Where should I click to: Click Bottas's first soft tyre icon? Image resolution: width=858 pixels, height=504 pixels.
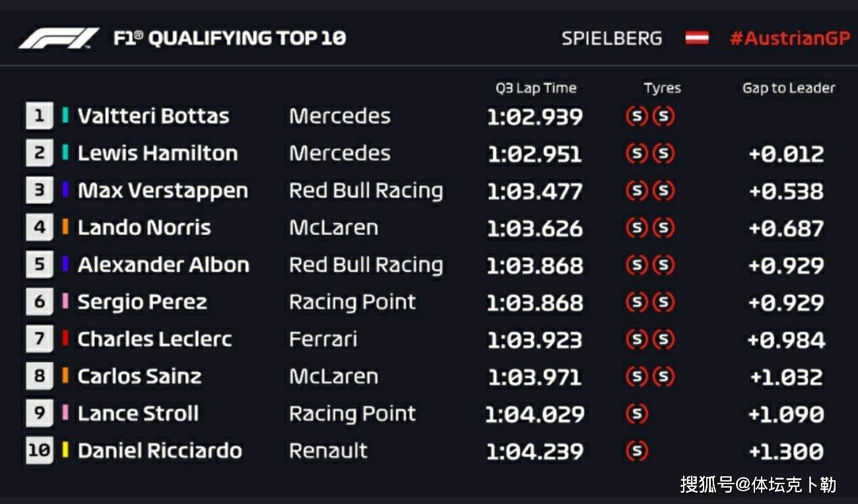point(636,117)
